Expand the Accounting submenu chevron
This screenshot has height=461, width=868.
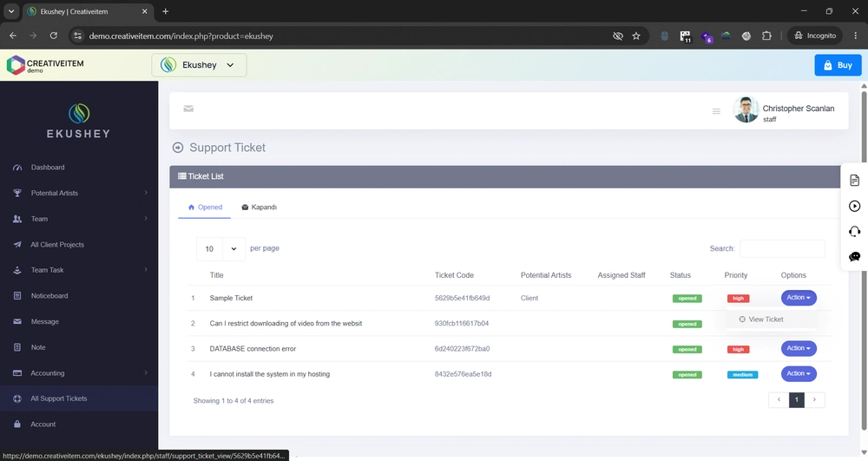click(146, 372)
